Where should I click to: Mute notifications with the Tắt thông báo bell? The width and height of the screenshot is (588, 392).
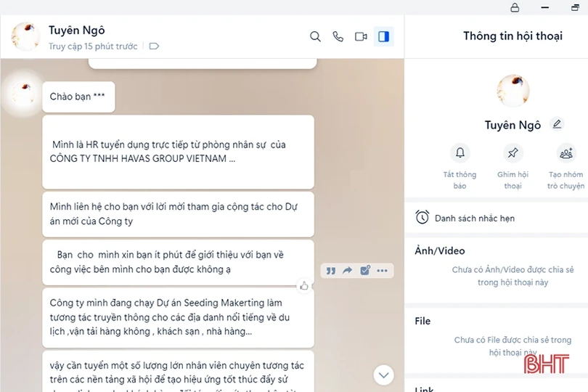click(460, 153)
